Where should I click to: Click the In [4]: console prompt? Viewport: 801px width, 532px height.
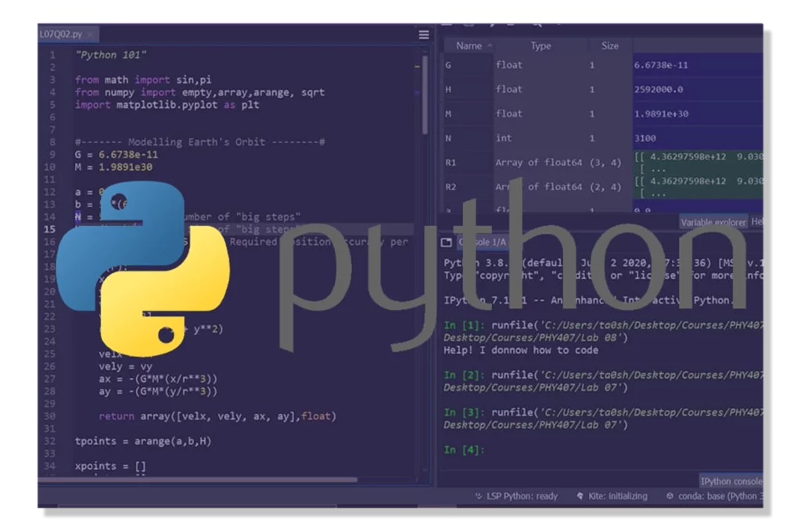(464, 450)
